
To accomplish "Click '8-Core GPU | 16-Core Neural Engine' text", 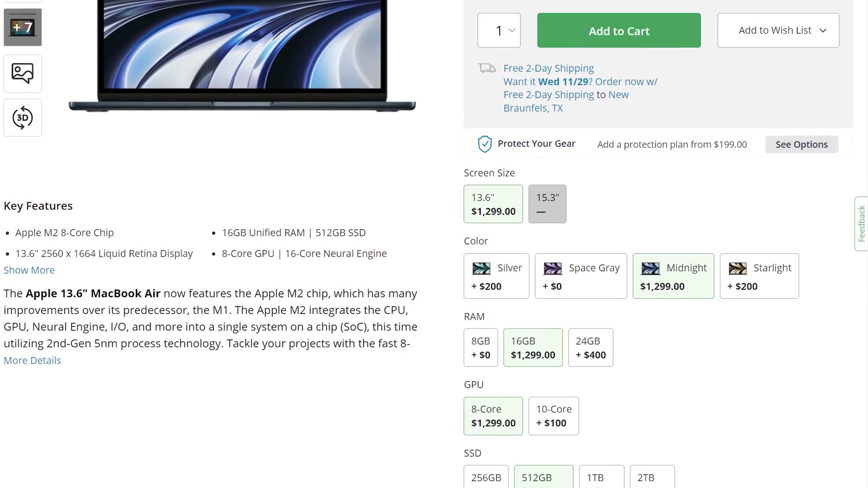I will [x=304, y=253].
